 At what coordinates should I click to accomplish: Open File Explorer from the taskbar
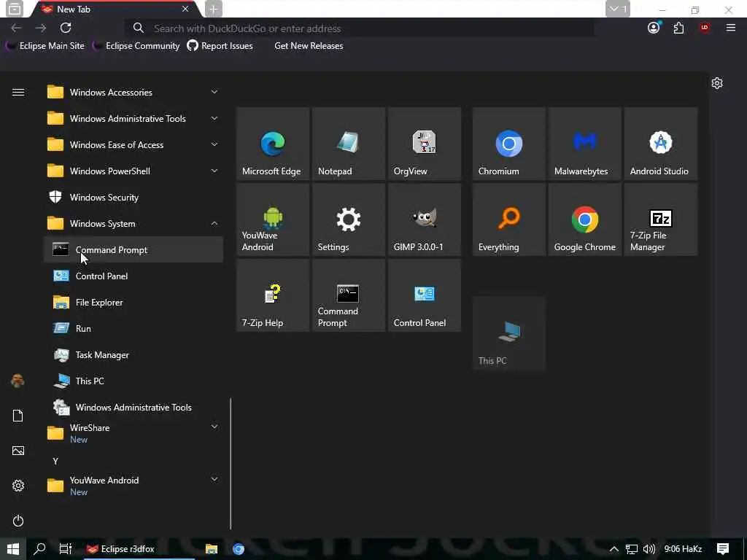[212, 549]
